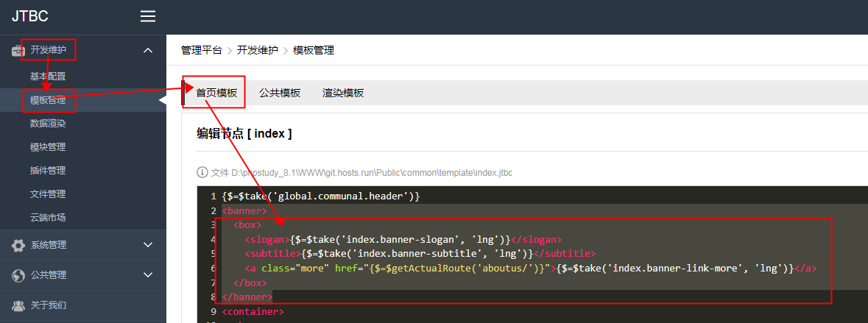Click line number 5 in the gutter
This screenshot has height=323, width=868.
coord(213,254)
